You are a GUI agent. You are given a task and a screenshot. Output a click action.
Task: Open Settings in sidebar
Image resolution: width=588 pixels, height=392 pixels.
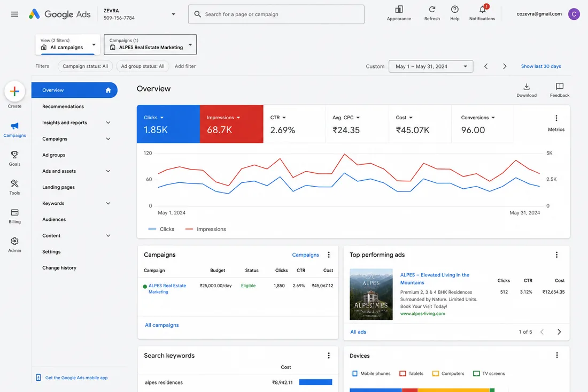pyautogui.click(x=51, y=252)
